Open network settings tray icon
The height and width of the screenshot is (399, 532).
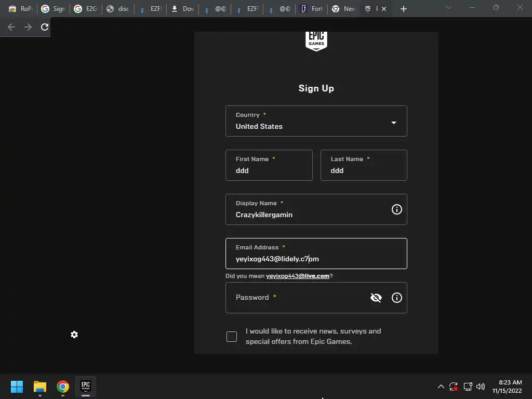pyautogui.click(x=468, y=387)
